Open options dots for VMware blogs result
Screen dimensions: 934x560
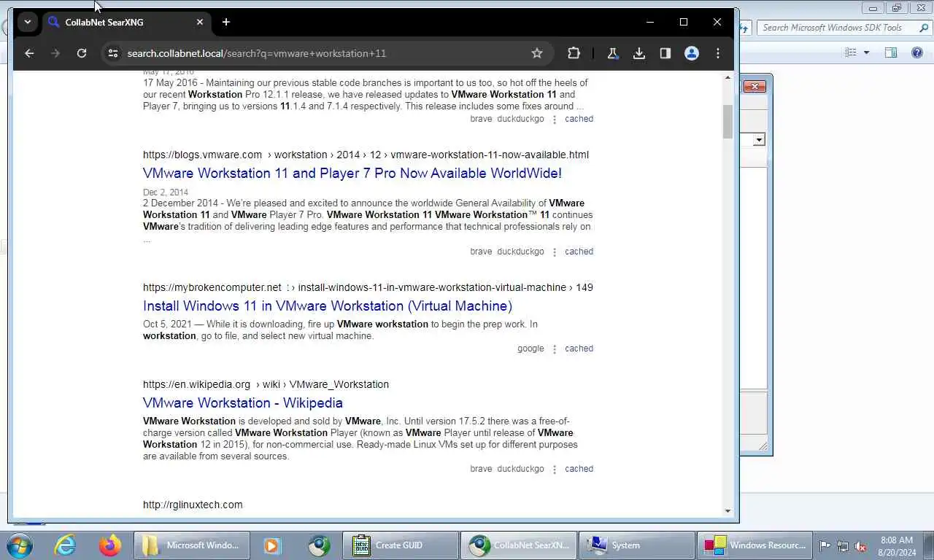555,252
